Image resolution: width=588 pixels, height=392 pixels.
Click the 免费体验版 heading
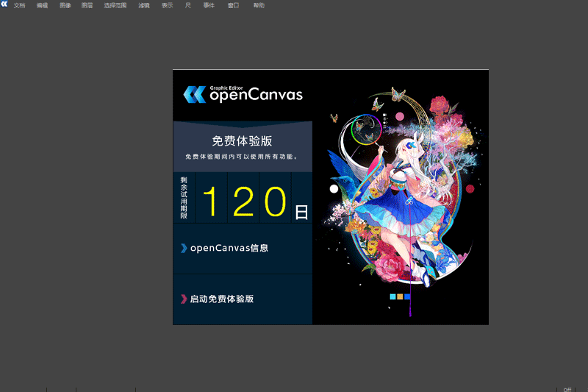243,141
